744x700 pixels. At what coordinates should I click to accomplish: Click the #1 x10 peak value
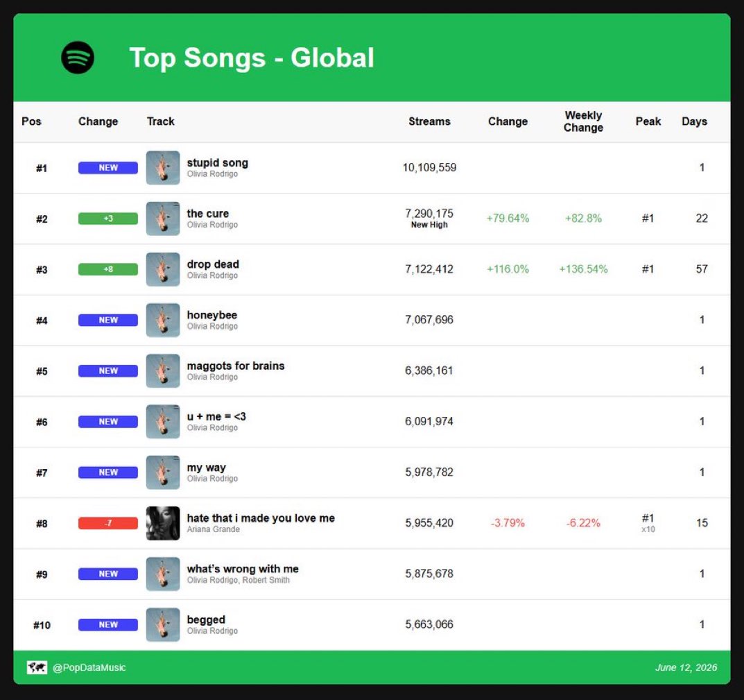point(648,523)
